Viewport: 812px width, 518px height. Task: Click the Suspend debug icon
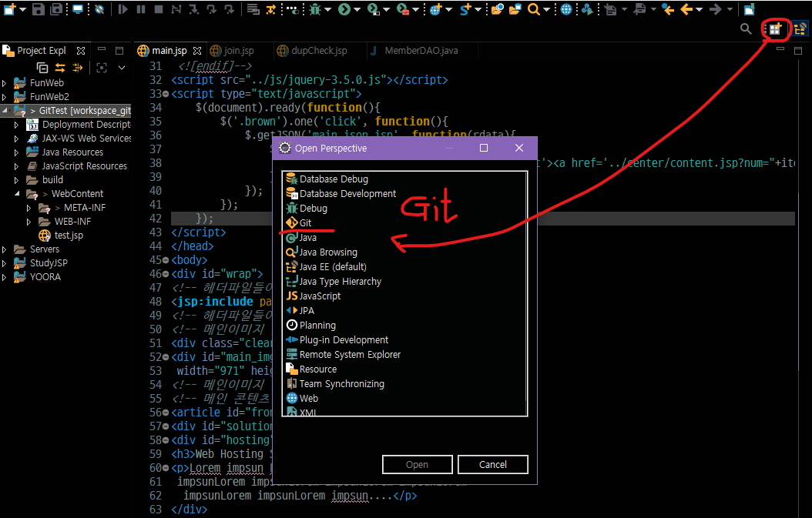(x=141, y=8)
